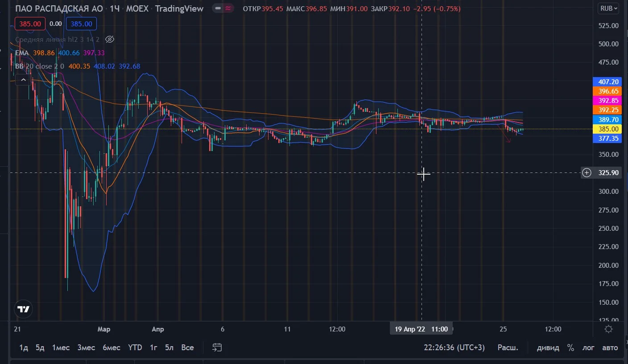
Task: Click the МАКС 396.85 high value
Action: (307, 9)
